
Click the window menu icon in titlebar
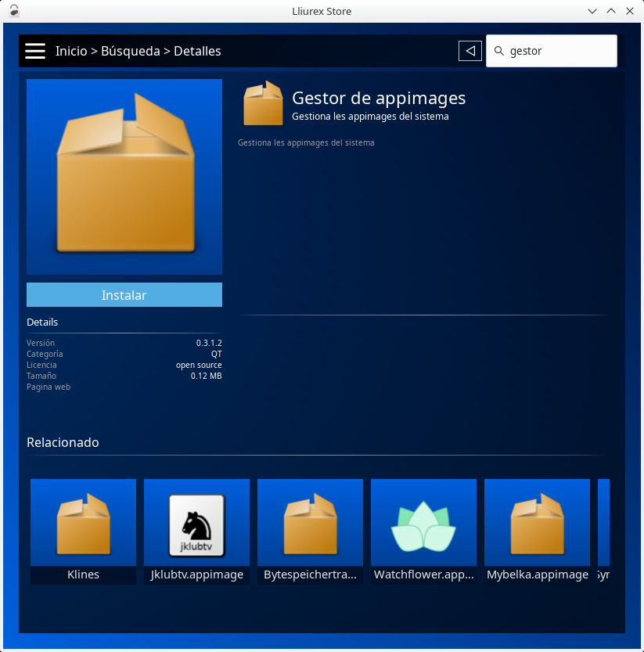14,11
